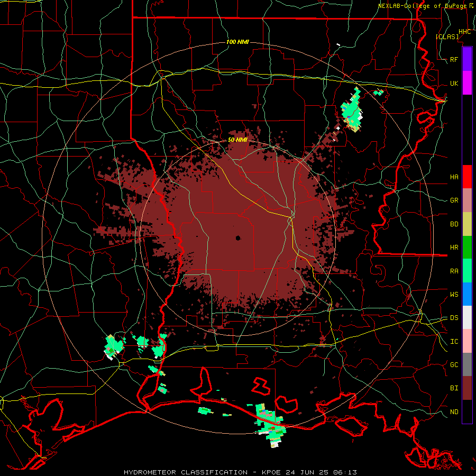
Task: Pick the RA light green legend swatch
Action: 467,271
